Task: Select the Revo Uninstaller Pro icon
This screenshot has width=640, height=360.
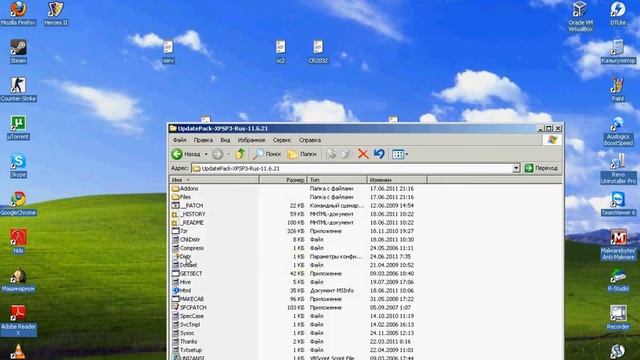Action: pos(618,169)
